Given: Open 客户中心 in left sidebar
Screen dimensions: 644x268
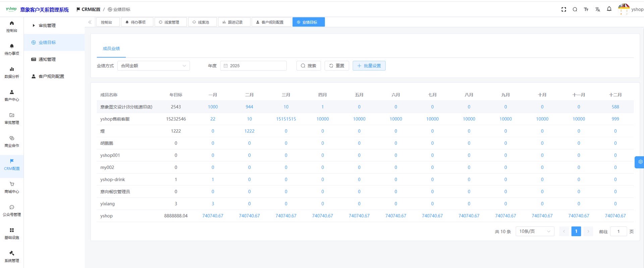Looking at the screenshot, I should pyautogui.click(x=12, y=95).
